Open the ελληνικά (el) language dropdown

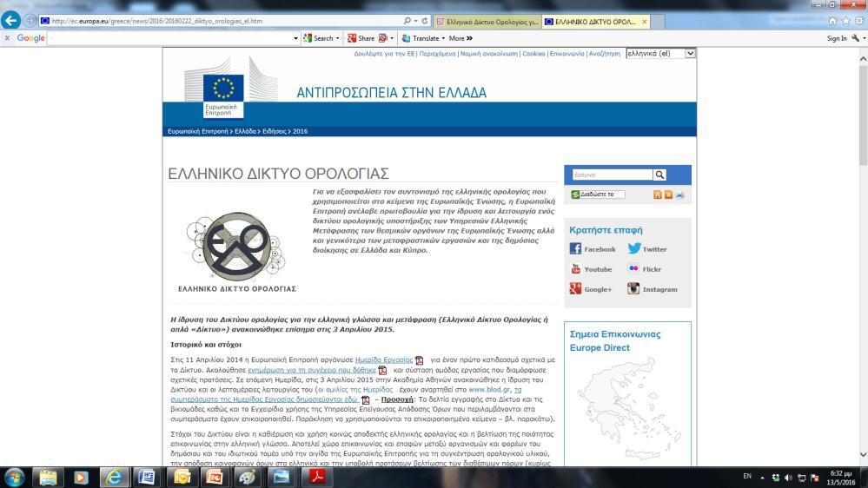660,54
